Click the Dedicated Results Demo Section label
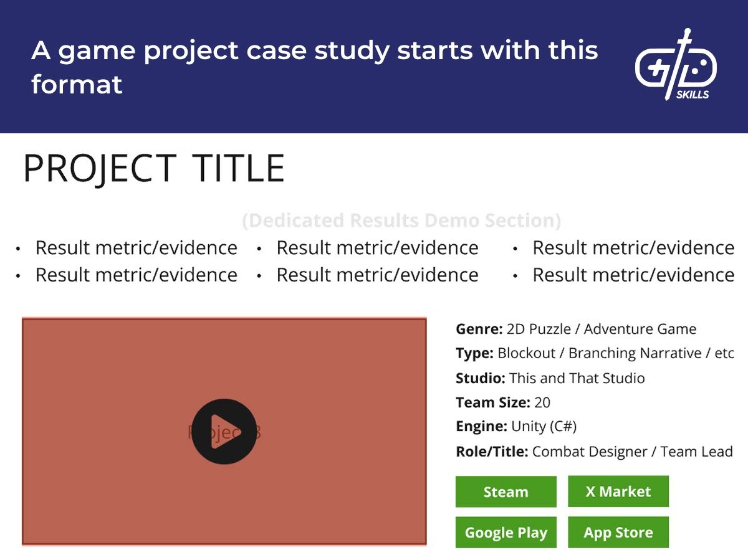This screenshot has width=748, height=560. 402,221
